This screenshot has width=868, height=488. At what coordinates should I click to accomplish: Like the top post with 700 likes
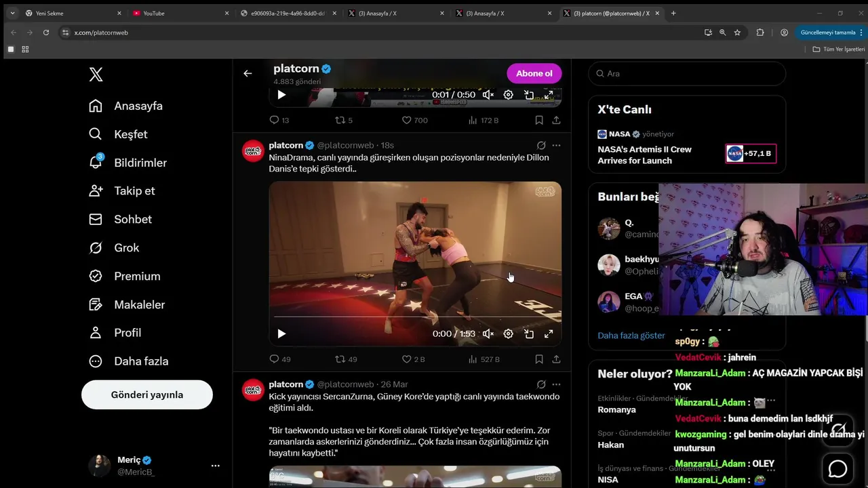click(414, 120)
